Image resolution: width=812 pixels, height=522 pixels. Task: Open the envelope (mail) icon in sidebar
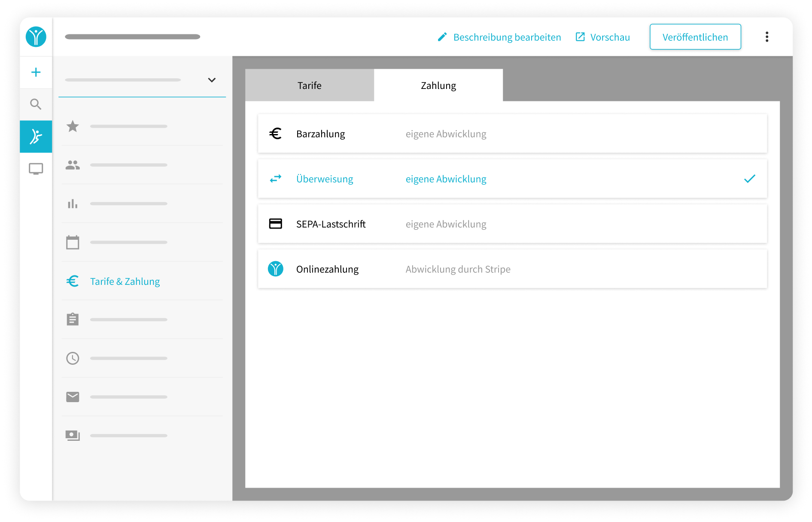(73, 397)
